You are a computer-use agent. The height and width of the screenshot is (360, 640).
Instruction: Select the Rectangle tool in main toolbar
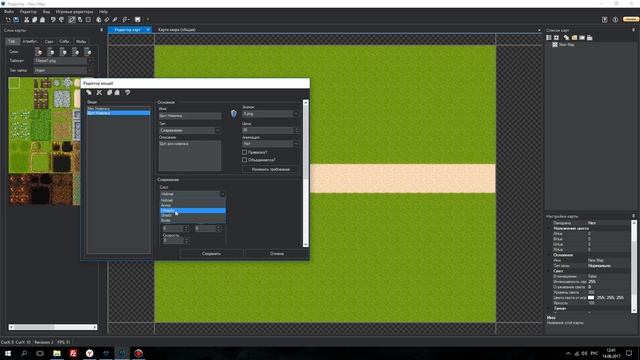tap(88, 20)
